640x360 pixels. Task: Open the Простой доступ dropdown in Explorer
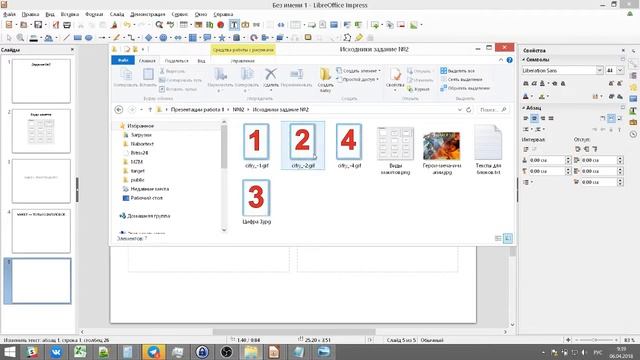coord(358,79)
